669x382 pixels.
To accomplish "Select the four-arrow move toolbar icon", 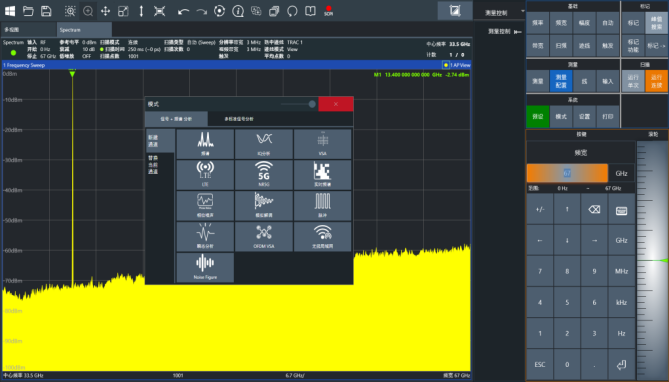I will [105, 11].
